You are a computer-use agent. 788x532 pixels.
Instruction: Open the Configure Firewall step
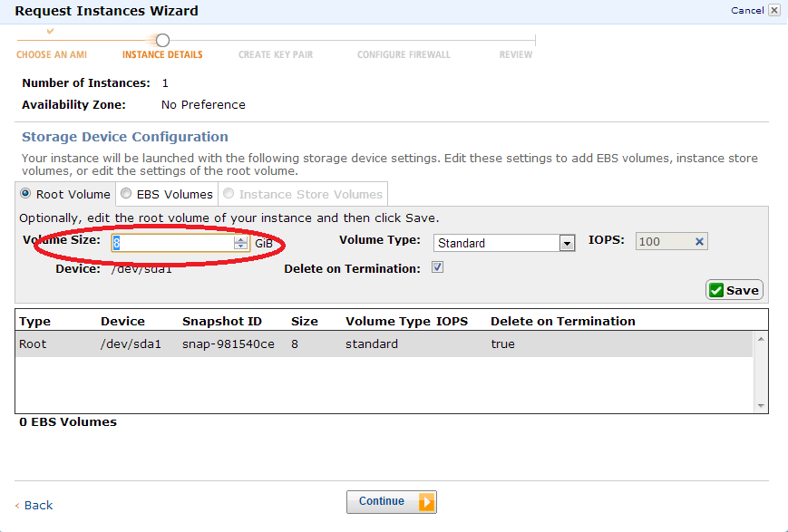tap(403, 54)
